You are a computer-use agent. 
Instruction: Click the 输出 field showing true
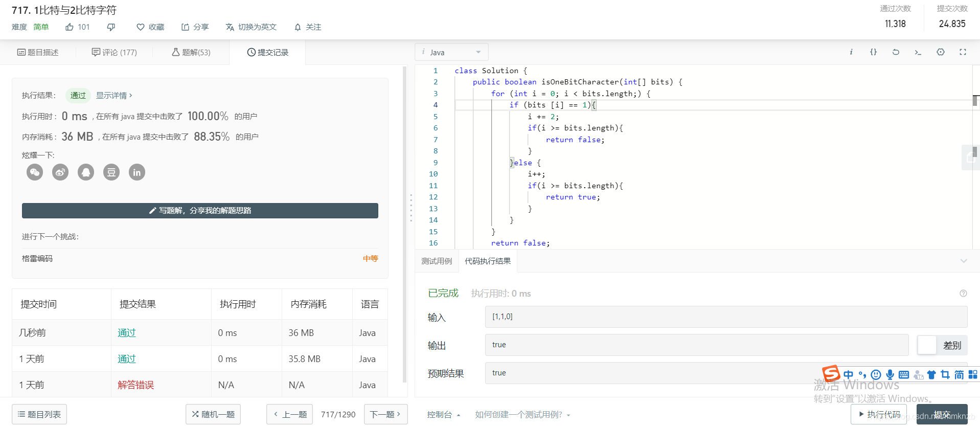(697, 345)
